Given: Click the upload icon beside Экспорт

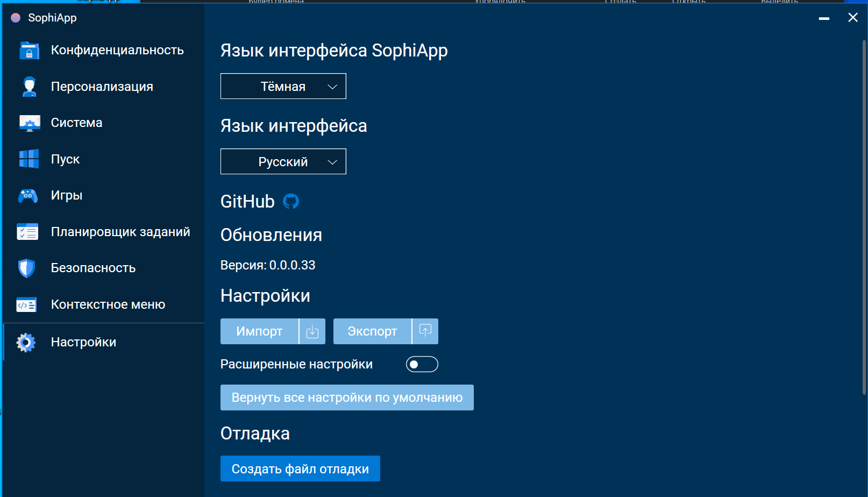Looking at the screenshot, I should 425,331.
